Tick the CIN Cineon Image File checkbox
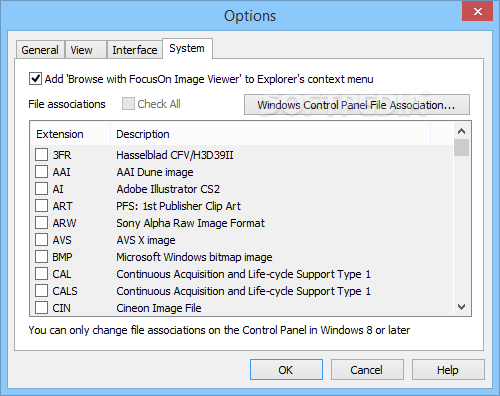 click(x=41, y=308)
